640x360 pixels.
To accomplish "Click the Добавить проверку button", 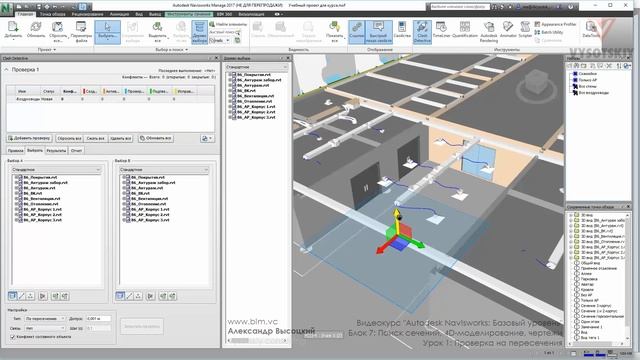I will click(x=29, y=138).
